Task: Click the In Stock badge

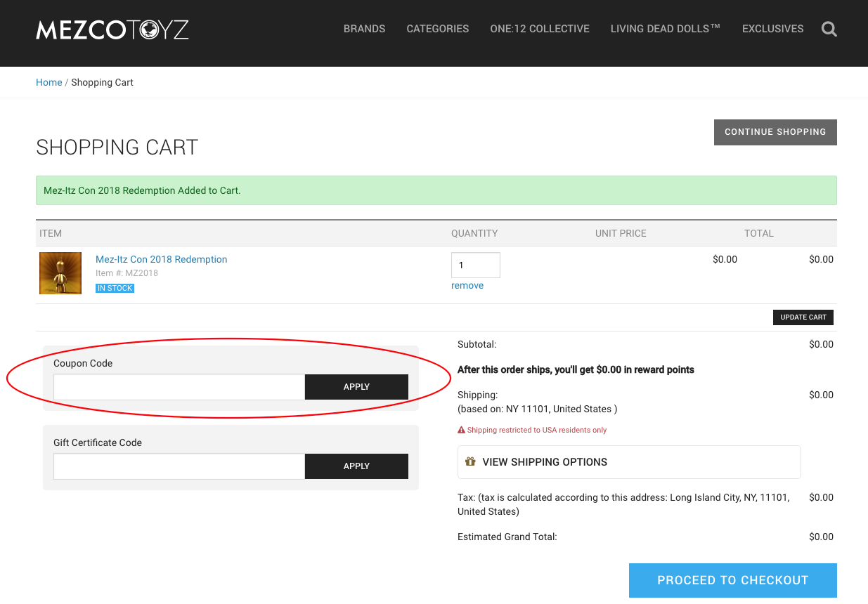Action: pyautogui.click(x=115, y=288)
